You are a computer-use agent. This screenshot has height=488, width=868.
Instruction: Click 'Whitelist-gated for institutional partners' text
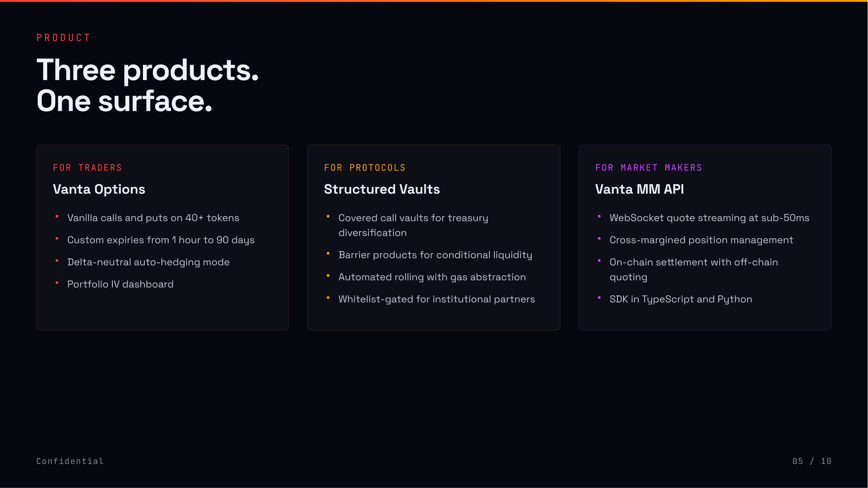(x=436, y=299)
